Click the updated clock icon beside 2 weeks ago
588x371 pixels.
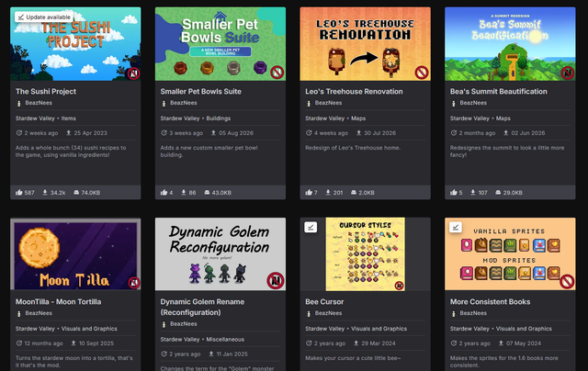coord(18,132)
